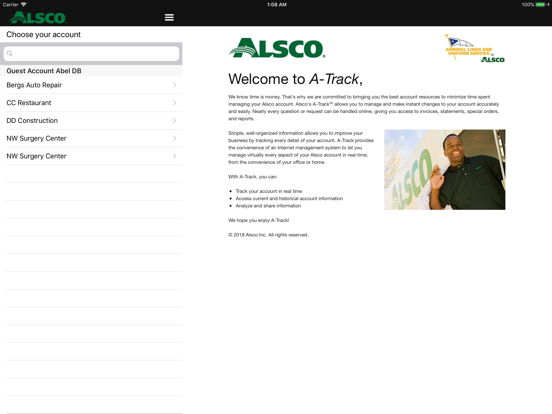Focus the account search field

tap(91, 54)
